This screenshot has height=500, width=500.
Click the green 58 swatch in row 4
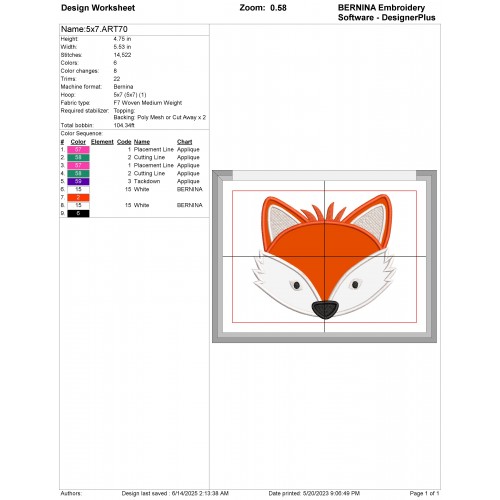pos(78,174)
